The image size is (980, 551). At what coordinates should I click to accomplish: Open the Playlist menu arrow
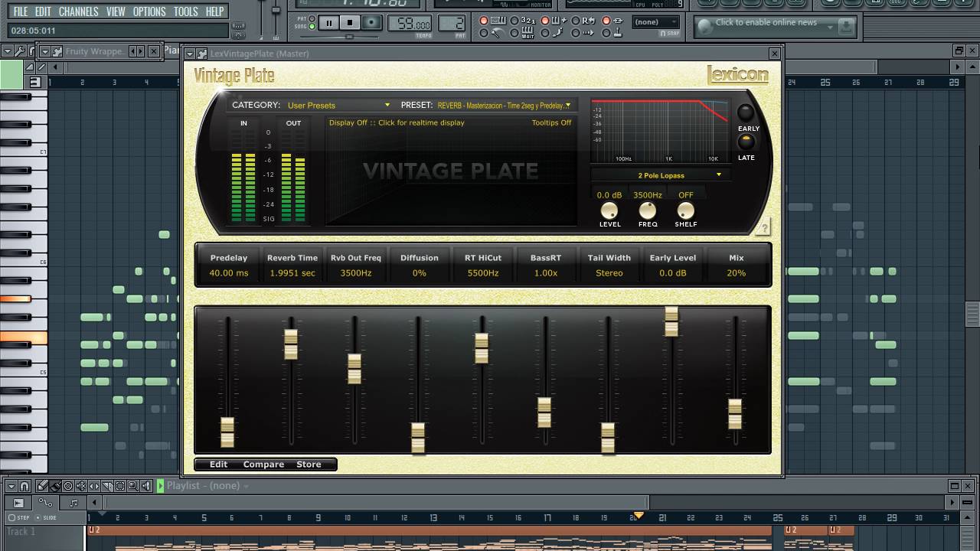pyautogui.click(x=11, y=486)
